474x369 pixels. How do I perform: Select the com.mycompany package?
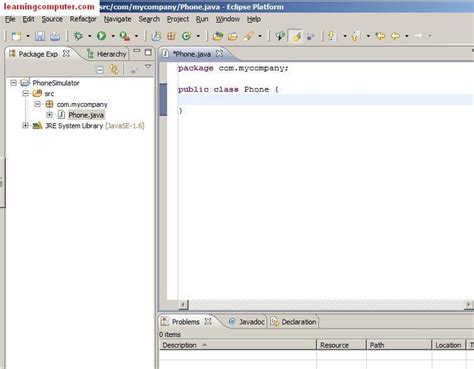coord(82,104)
